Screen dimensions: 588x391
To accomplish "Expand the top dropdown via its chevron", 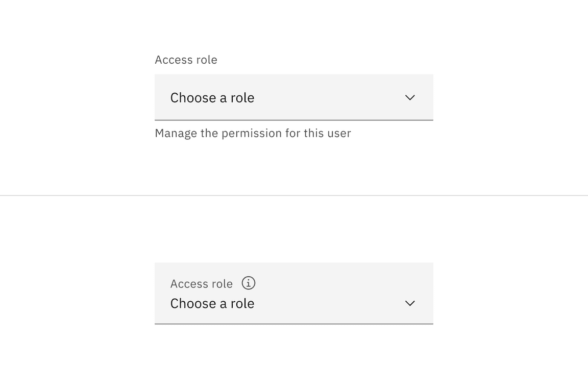I will [410, 97].
